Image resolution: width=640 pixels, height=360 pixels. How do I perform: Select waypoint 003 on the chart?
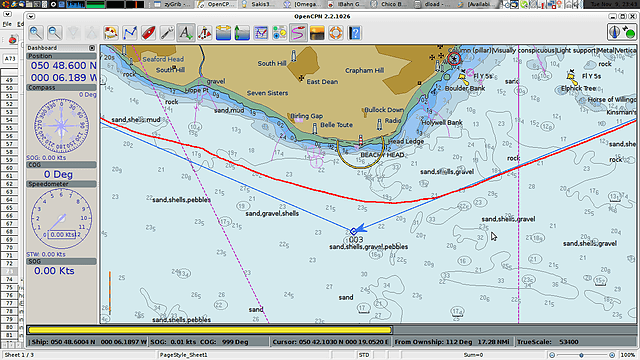pos(354,231)
